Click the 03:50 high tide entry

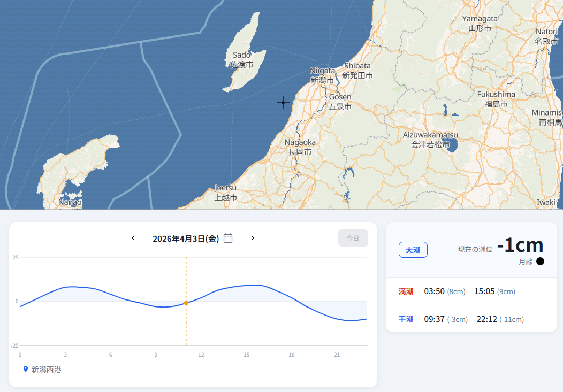point(434,291)
